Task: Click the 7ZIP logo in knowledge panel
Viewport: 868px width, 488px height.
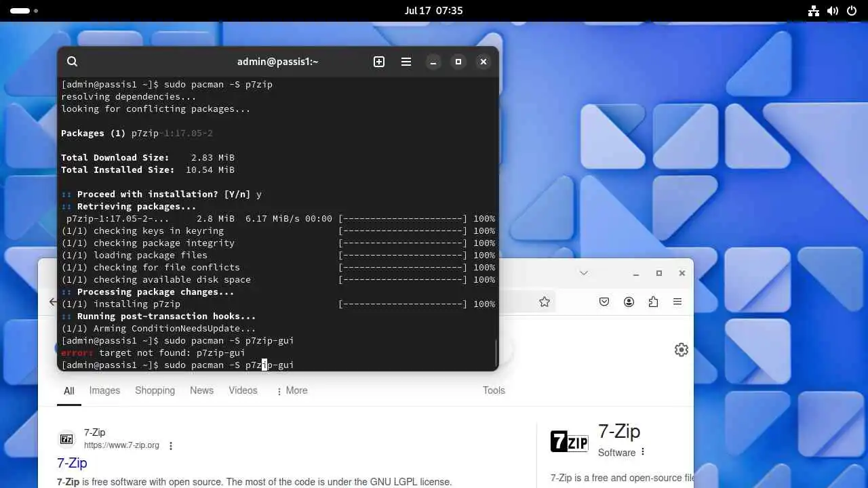Action: [570, 441]
